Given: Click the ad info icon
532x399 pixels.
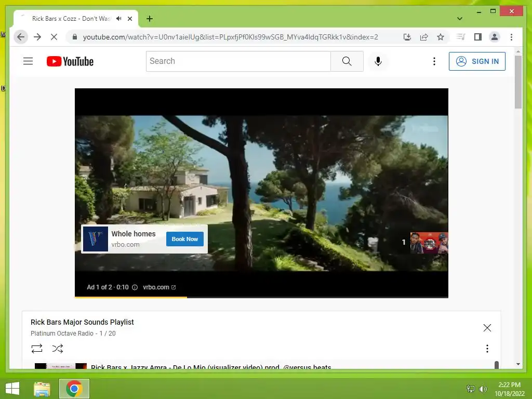Looking at the screenshot, I should [135, 287].
